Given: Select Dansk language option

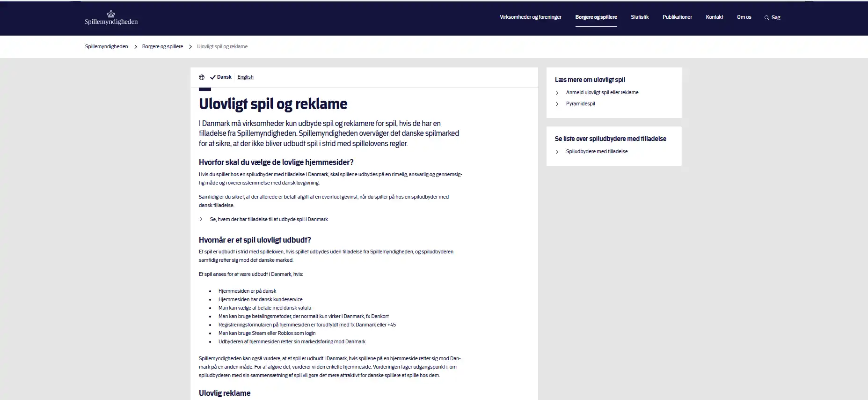Looking at the screenshot, I should coord(224,77).
